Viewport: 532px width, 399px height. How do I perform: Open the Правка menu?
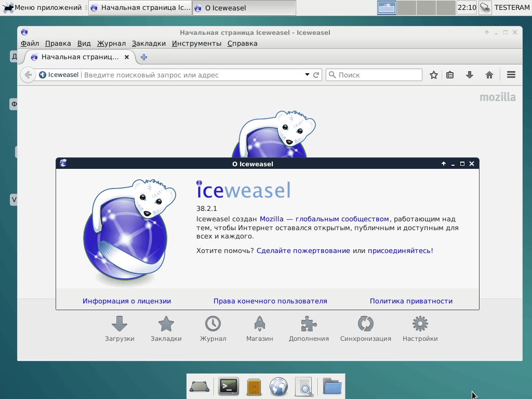click(x=58, y=44)
